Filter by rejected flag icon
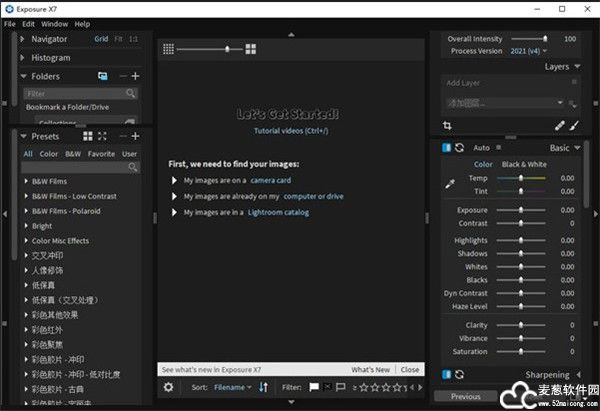 pos(327,387)
